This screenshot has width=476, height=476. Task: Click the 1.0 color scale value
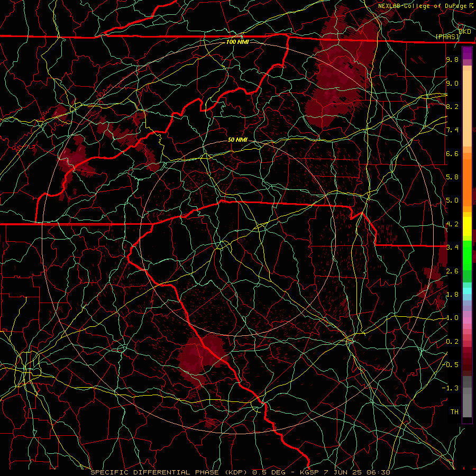452,318
